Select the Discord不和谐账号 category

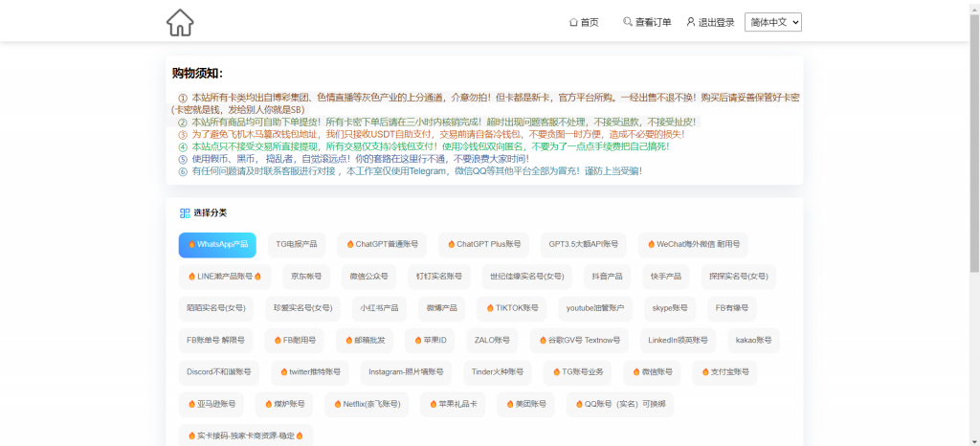click(x=219, y=372)
